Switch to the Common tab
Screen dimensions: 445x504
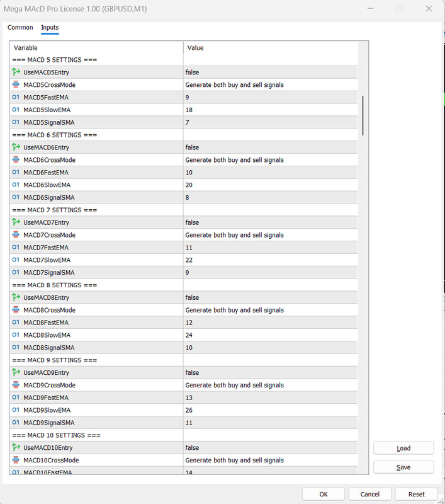[20, 27]
